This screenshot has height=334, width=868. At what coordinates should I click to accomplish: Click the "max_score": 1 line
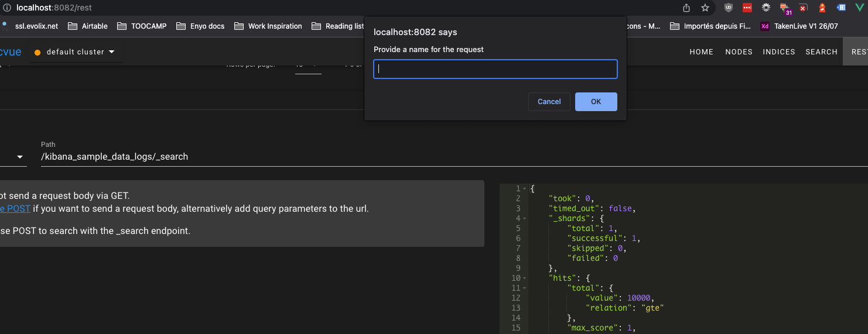601,328
